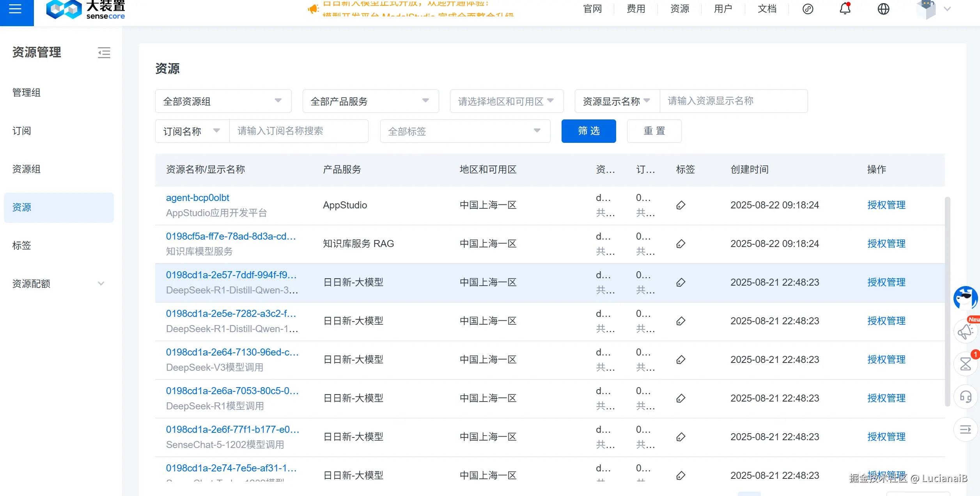Go to 订阅 in the sidebar

point(22,131)
